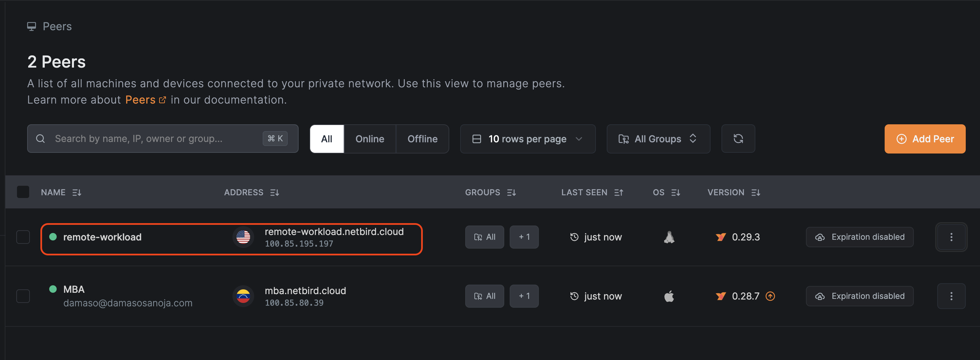Check the checkbox on the remote-workload row
Screen dimensions: 980x360
click(x=23, y=237)
